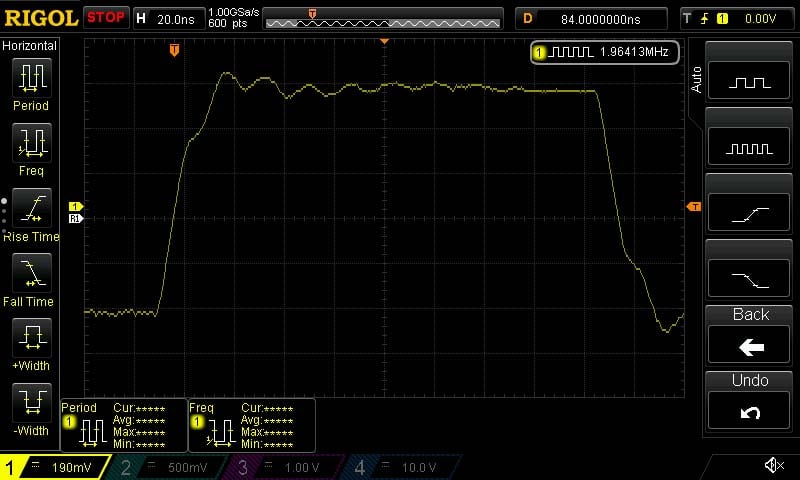800x480 pixels.
Task: Click the channel 1 badge in Period result box
Action: (x=68, y=422)
